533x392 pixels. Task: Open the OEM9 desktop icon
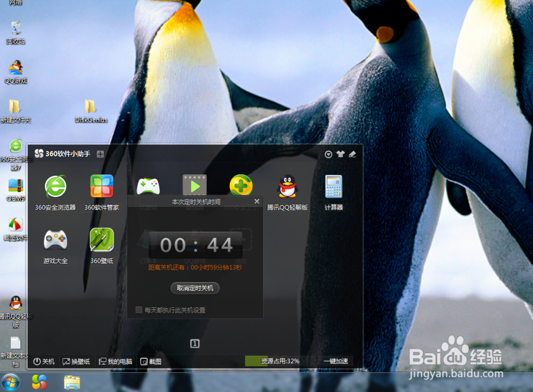coord(15,190)
